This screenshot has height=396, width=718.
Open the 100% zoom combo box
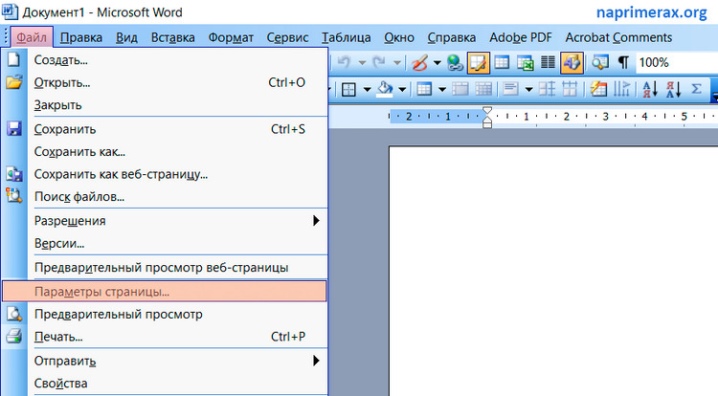tap(677, 62)
